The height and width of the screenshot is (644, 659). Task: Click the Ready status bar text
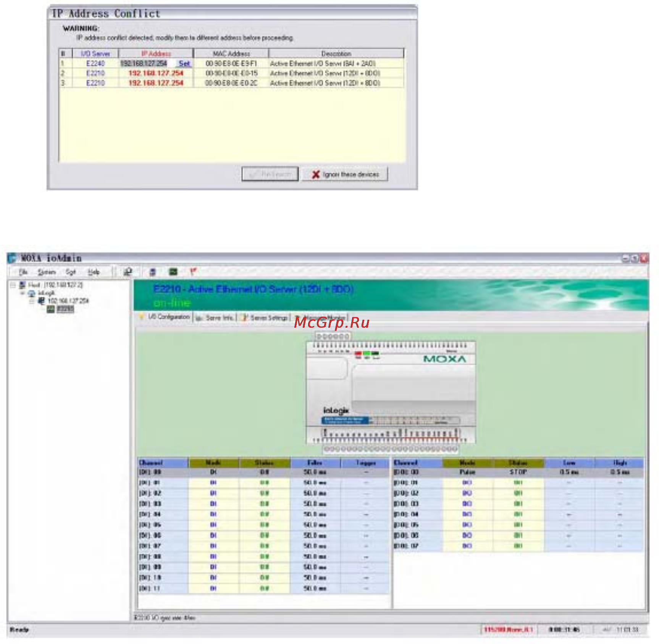point(19,630)
